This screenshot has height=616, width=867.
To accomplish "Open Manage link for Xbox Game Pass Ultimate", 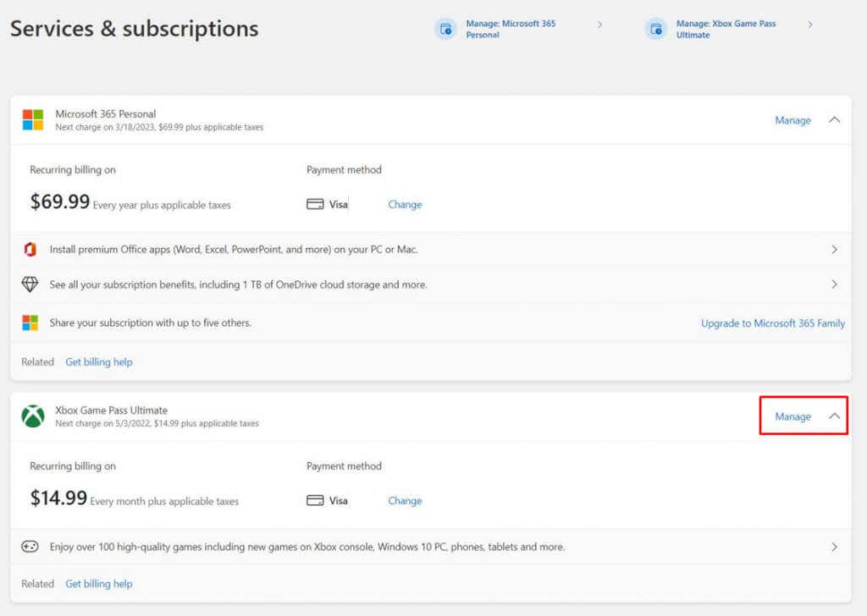I will [792, 416].
